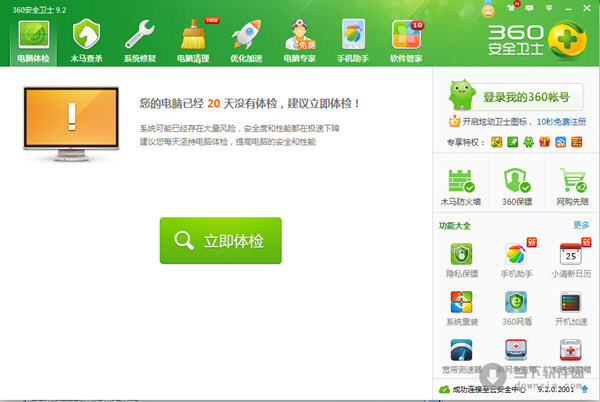
Task: Open 10秒免费注册 link
Action: [x=561, y=122]
